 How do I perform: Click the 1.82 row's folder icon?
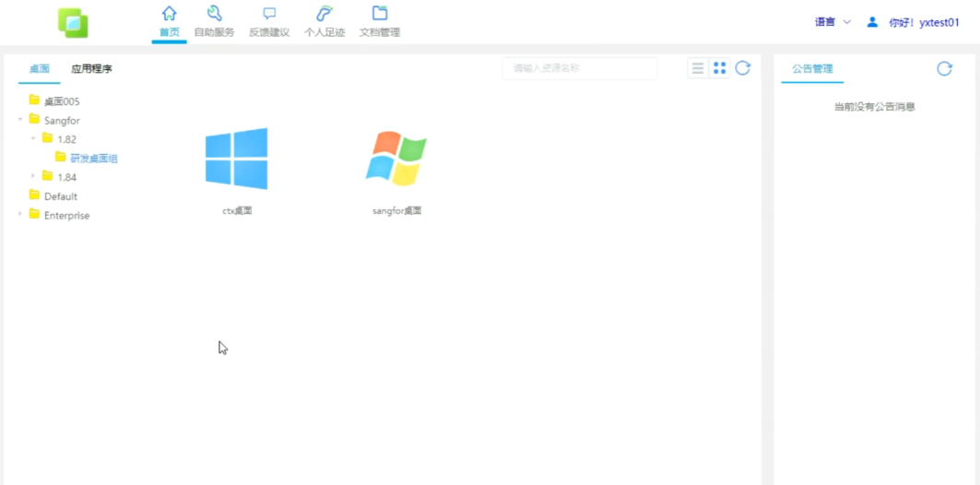click(x=48, y=137)
